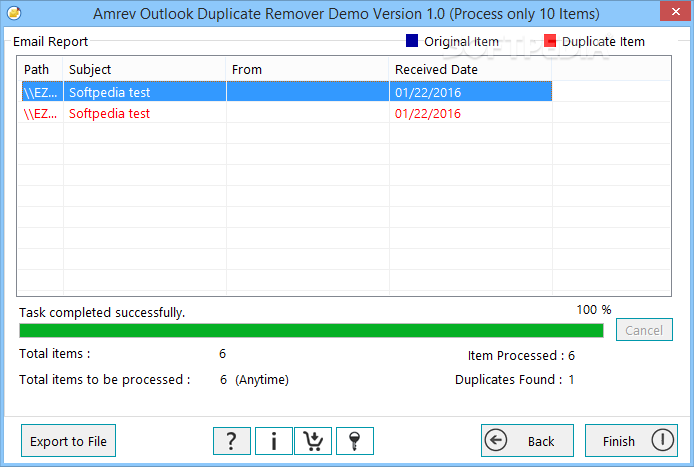Open the info 'i' button
Image resolution: width=694 pixels, height=467 pixels.
point(274,441)
